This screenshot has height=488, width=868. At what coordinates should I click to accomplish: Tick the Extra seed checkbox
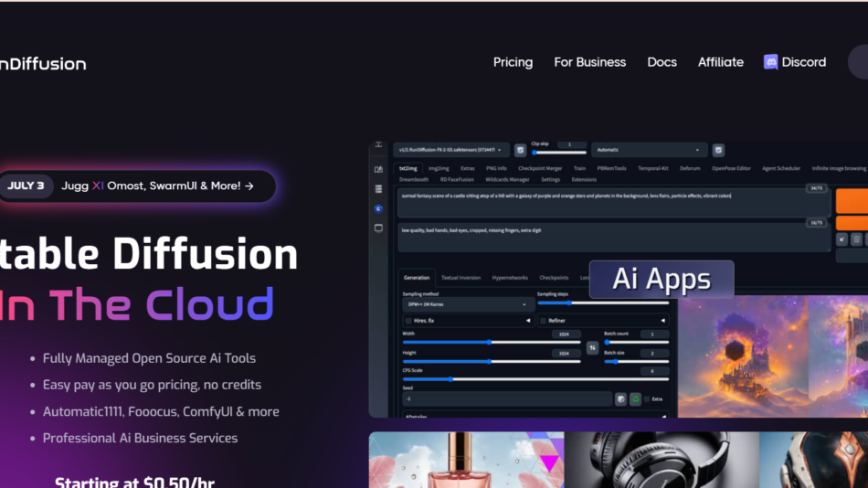pyautogui.click(x=647, y=399)
